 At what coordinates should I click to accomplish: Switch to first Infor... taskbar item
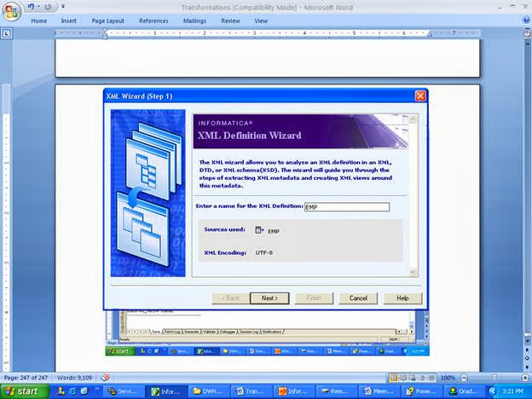click(166, 391)
